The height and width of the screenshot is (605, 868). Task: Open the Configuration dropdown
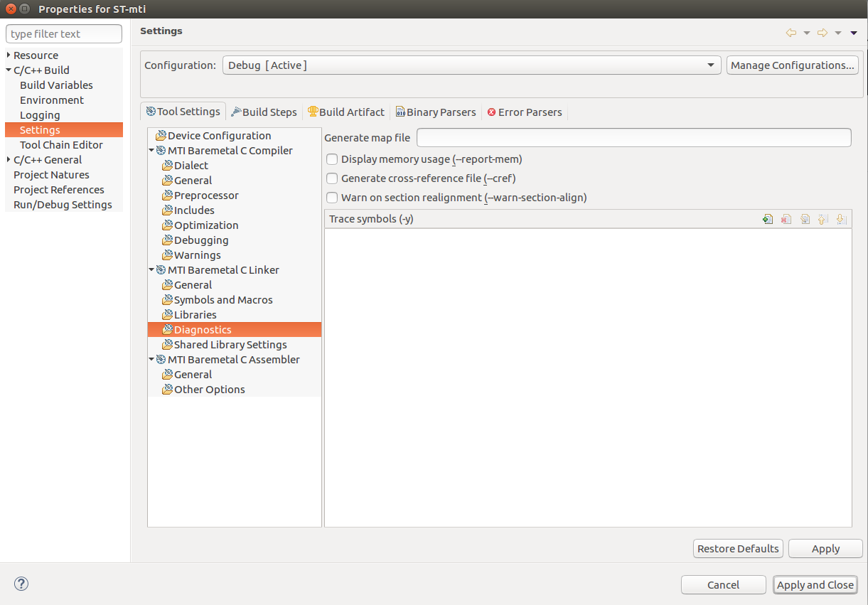471,65
